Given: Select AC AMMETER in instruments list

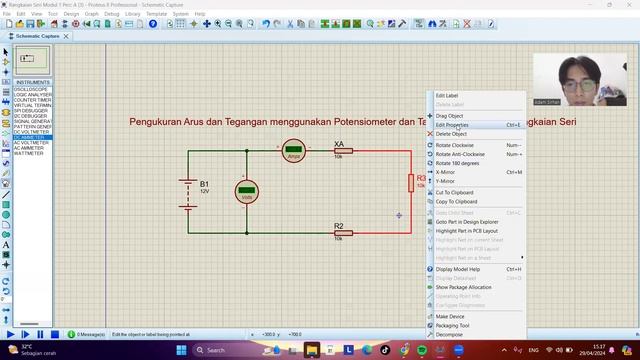Looking at the screenshot, I should (33, 148).
